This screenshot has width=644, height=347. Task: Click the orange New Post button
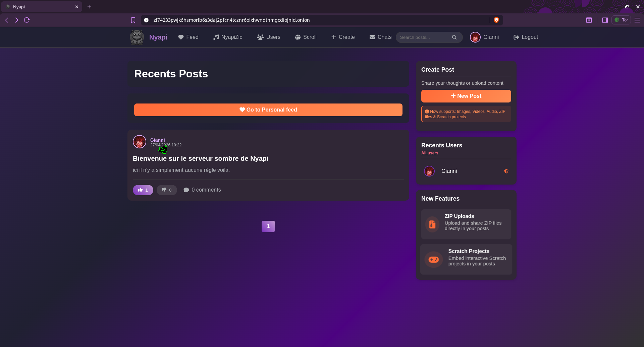pyautogui.click(x=466, y=96)
